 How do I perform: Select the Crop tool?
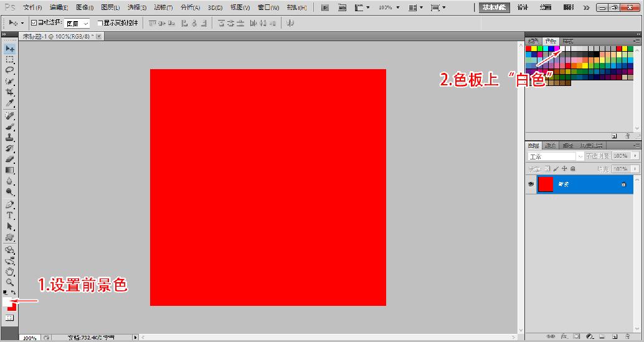coord(10,92)
